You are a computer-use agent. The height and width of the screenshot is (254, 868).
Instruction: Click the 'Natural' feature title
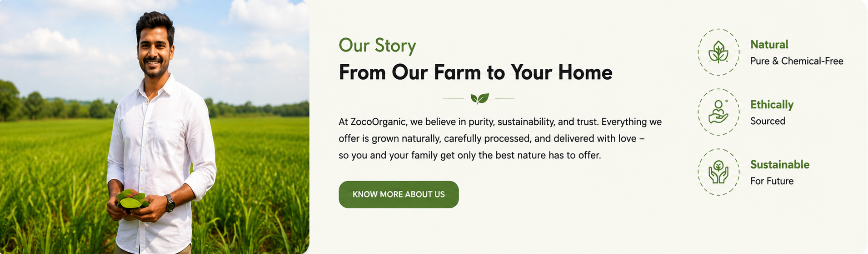tap(769, 45)
